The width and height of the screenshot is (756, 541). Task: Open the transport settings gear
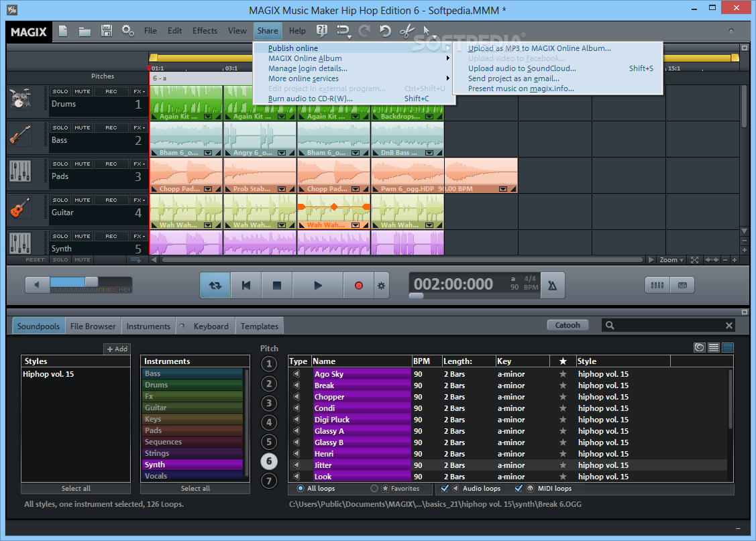point(382,286)
